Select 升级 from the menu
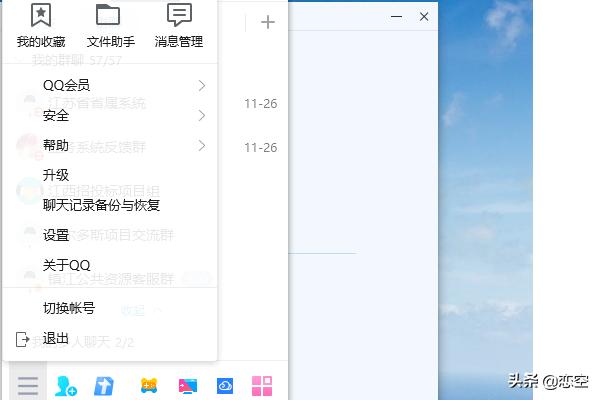Screen dimensions: 600x400 click(x=57, y=176)
